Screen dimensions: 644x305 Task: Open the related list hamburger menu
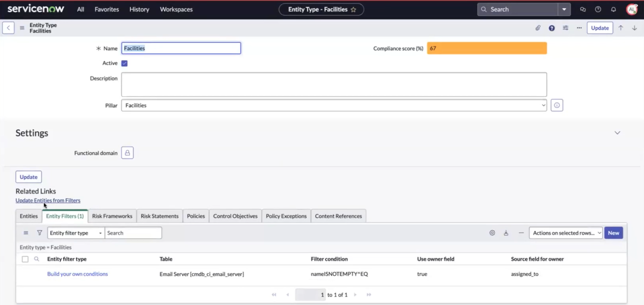(x=26, y=233)
